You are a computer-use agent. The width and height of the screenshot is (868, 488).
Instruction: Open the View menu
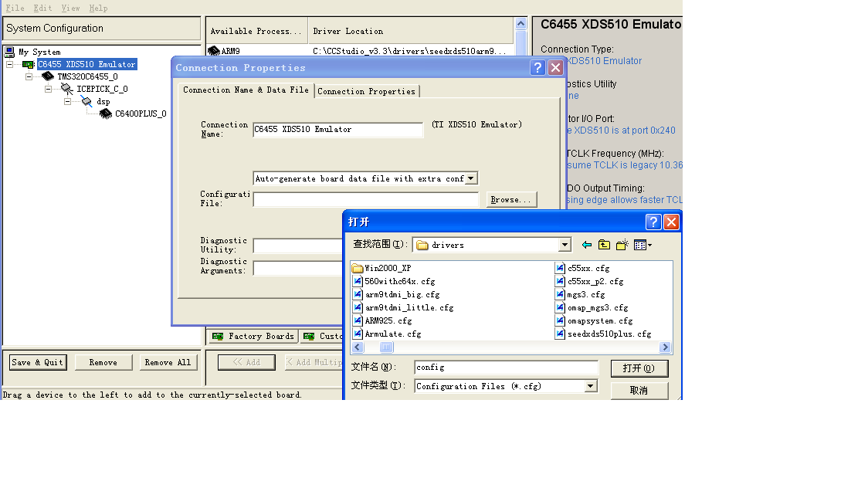coord(70,8)
